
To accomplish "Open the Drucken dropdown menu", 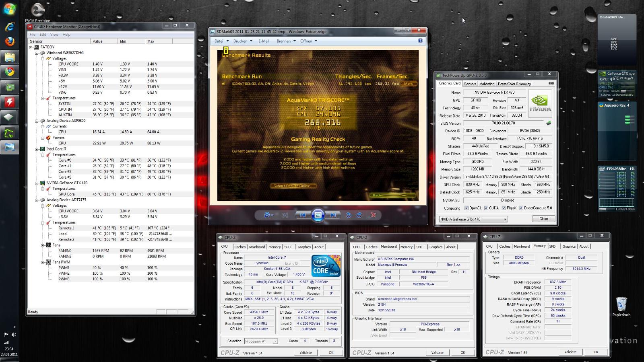I will point(243,41).
